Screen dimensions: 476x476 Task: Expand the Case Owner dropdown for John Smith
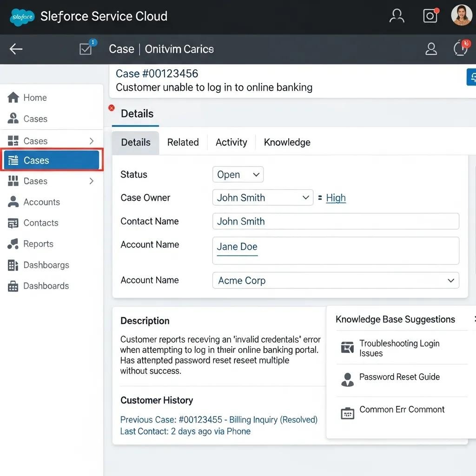click(262, 197)
